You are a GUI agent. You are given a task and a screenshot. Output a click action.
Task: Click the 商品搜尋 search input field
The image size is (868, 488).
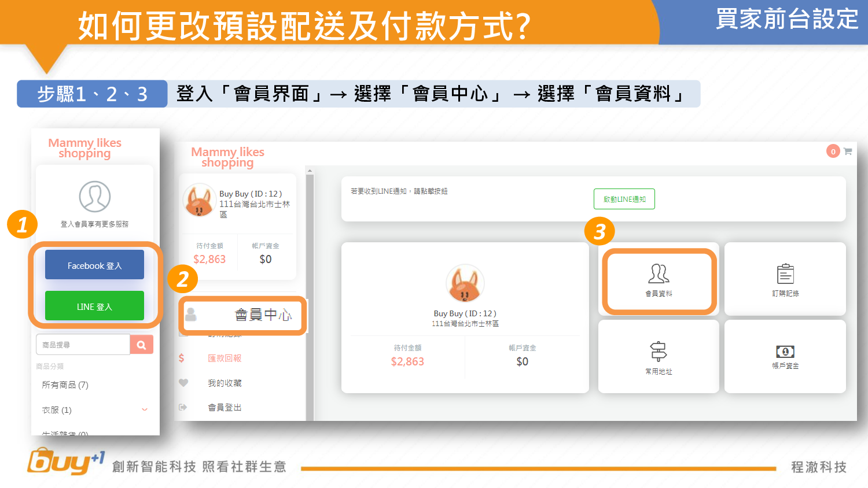[83, 345]
